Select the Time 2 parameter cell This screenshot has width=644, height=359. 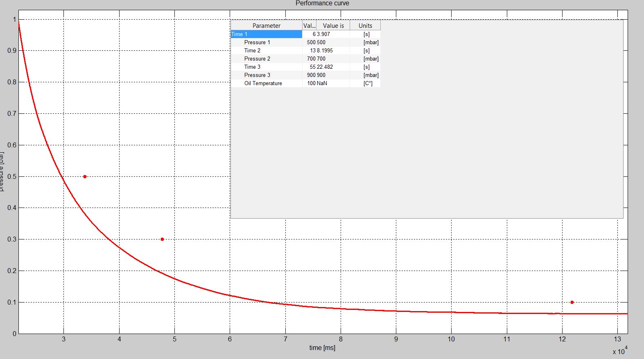266,51
